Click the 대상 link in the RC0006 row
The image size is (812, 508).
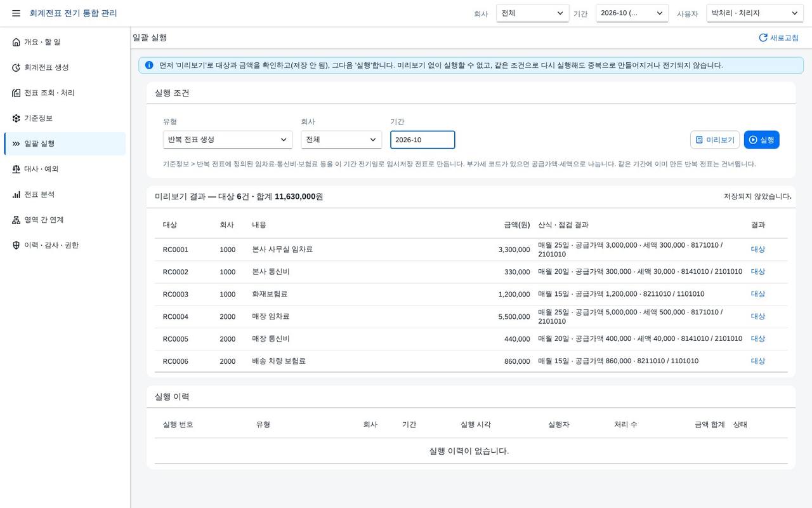click(758, 361)
